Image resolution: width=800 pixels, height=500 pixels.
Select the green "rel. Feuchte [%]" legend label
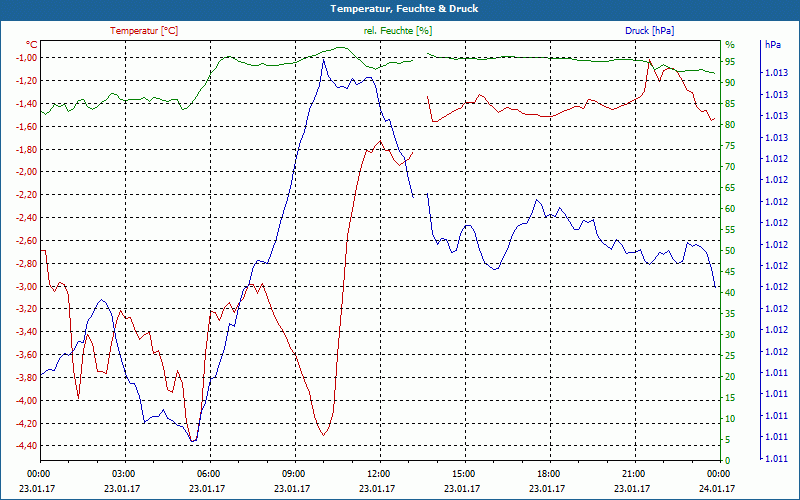(398, 31)
